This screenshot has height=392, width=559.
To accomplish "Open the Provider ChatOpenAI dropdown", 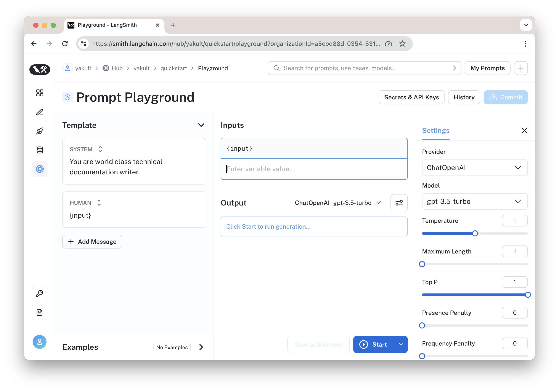I will pos(474,168).
